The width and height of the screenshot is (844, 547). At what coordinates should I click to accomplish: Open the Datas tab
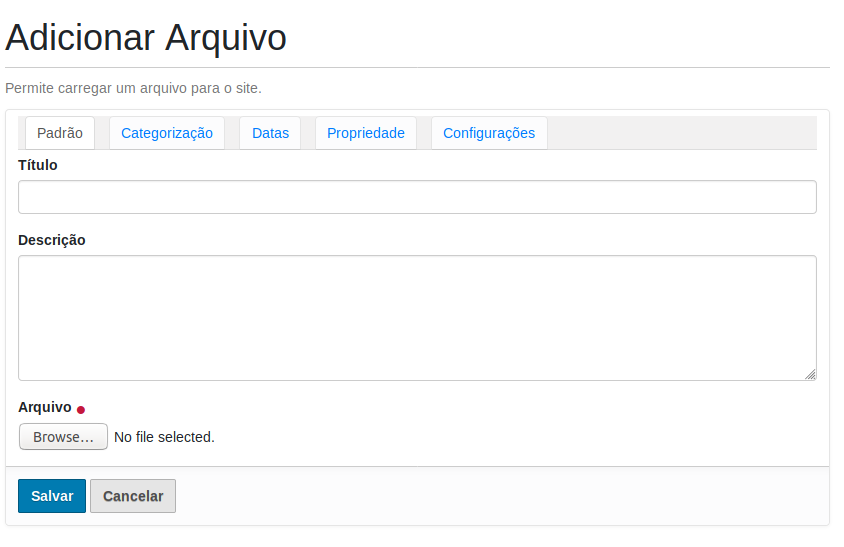coord(270,133)
